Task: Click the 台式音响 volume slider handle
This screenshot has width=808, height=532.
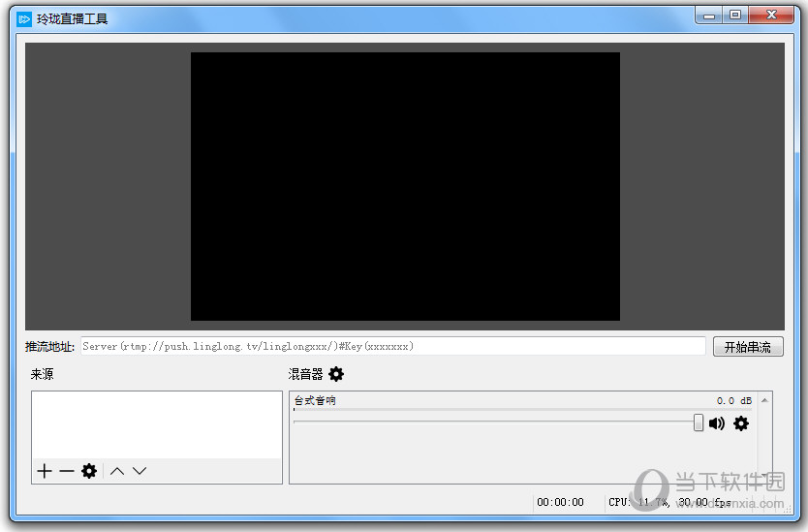Action: click(699, 422)
